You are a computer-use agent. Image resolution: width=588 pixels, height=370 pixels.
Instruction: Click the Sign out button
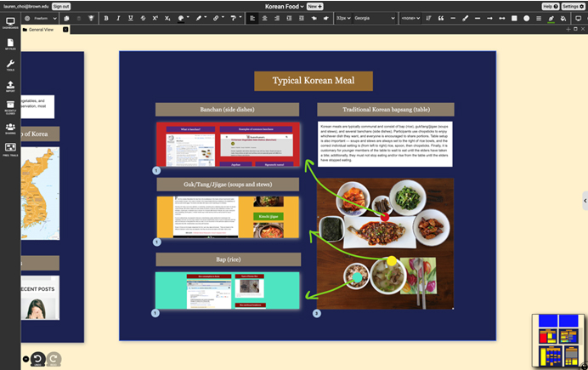pos(61,6)
